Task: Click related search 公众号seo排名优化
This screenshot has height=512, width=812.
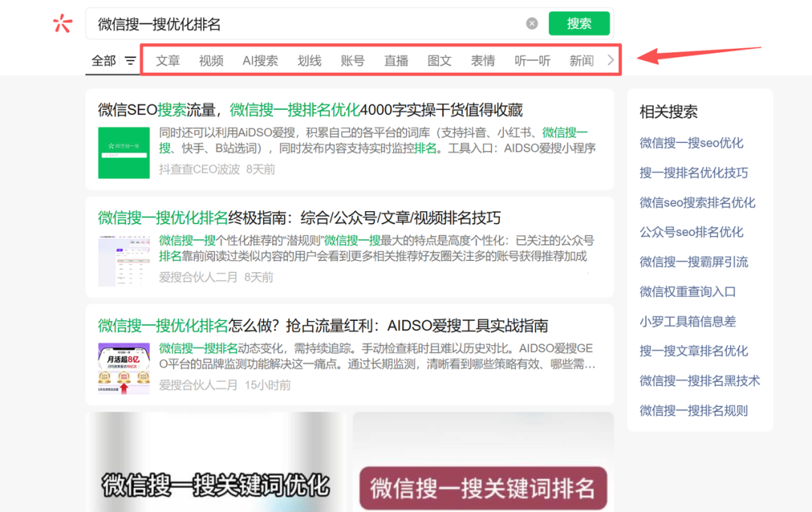Action: point(692,232)
